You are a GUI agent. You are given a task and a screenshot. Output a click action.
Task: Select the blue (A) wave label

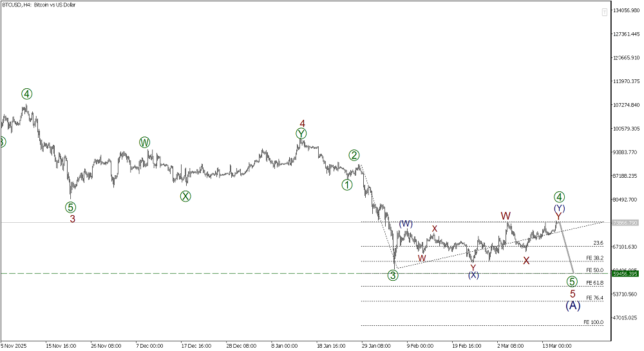tap(573, 305)
